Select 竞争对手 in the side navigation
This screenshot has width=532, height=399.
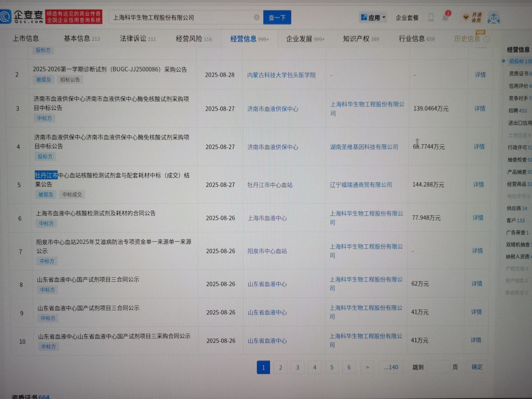click(520, 98)
